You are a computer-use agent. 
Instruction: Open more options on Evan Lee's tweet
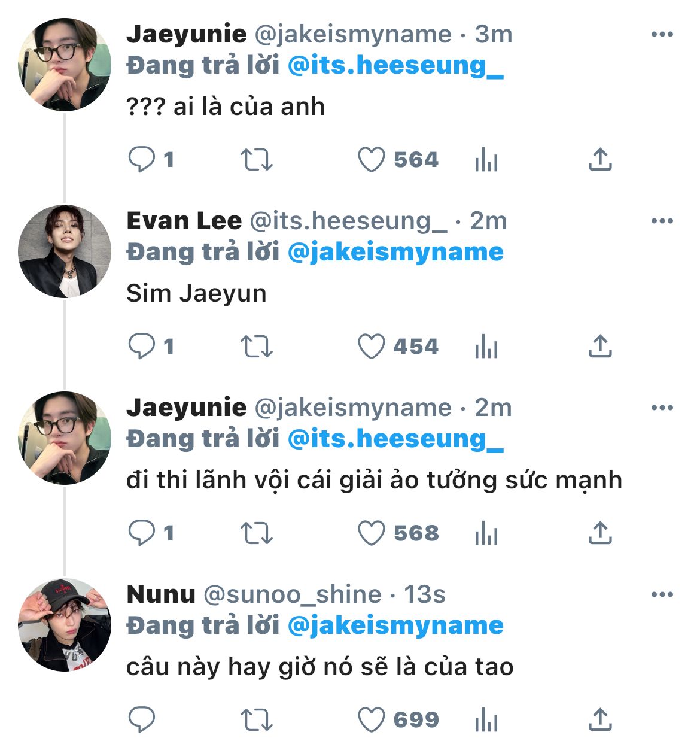click(662, 221)
